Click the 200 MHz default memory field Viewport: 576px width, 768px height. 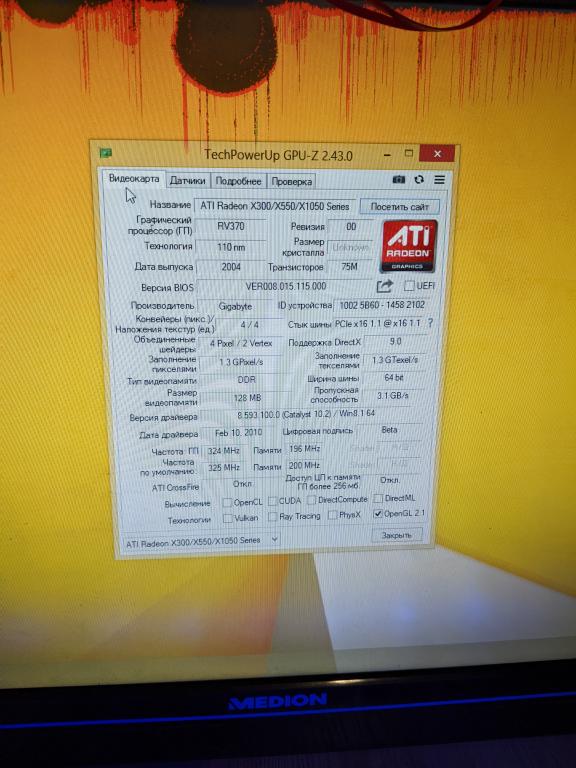tap(304, 465)
